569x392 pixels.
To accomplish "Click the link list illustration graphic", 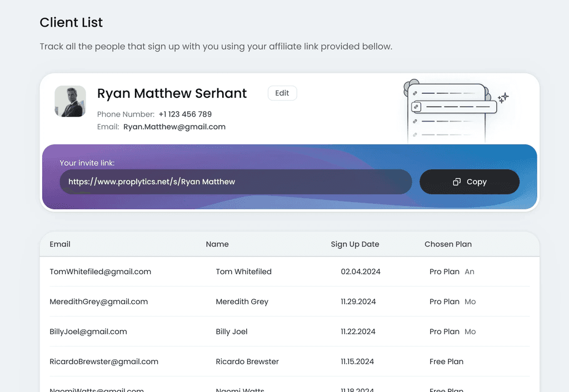I will (x=448, y=111).
